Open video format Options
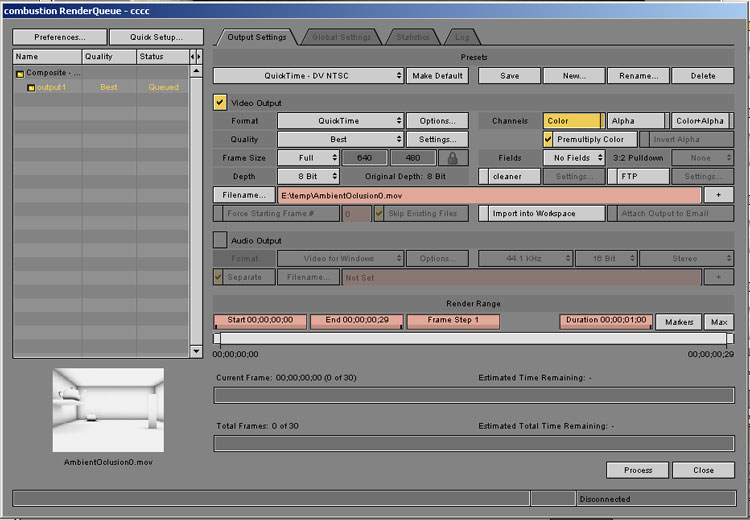750x520 pixels. [437, 121]
